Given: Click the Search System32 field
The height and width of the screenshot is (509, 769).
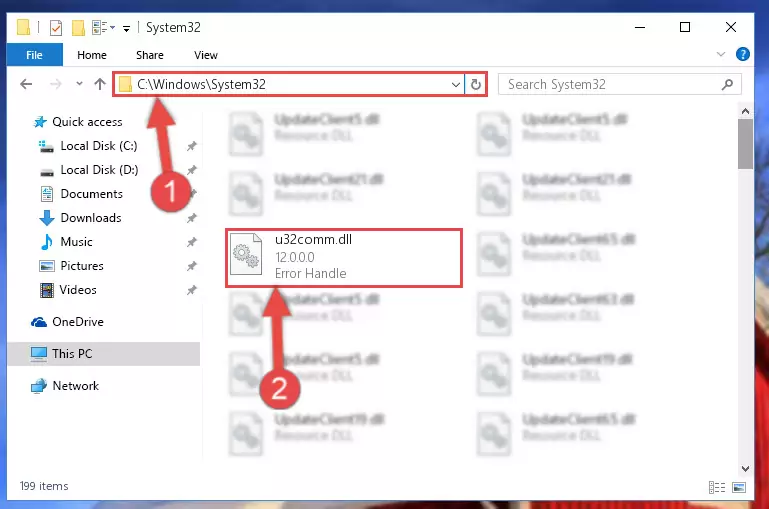Looking at the screenshot, I should tap(619, 84).
